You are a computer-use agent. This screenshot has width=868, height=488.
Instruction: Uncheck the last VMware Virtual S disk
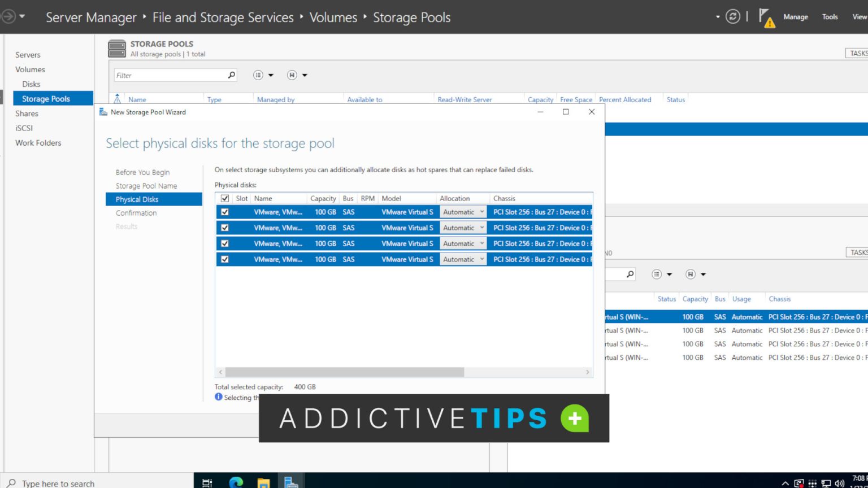224,259
